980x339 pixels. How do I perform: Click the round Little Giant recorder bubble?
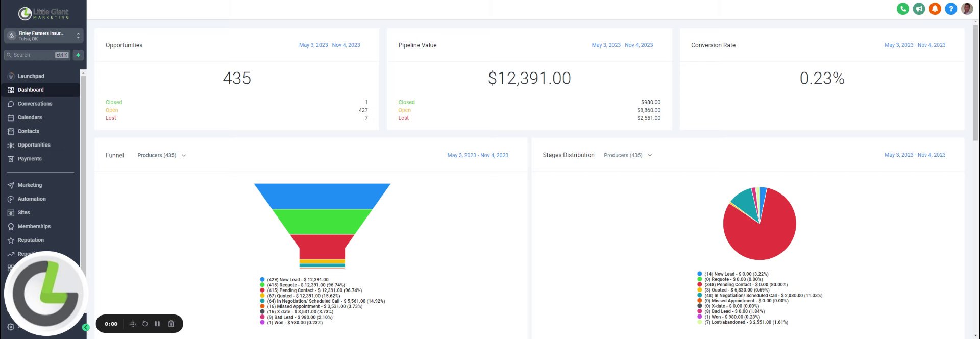pyautogui.click(x=46, y=294)
